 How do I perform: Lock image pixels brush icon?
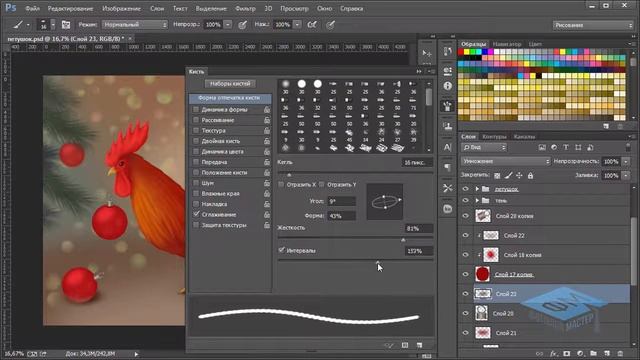click(x=508, y=176)
